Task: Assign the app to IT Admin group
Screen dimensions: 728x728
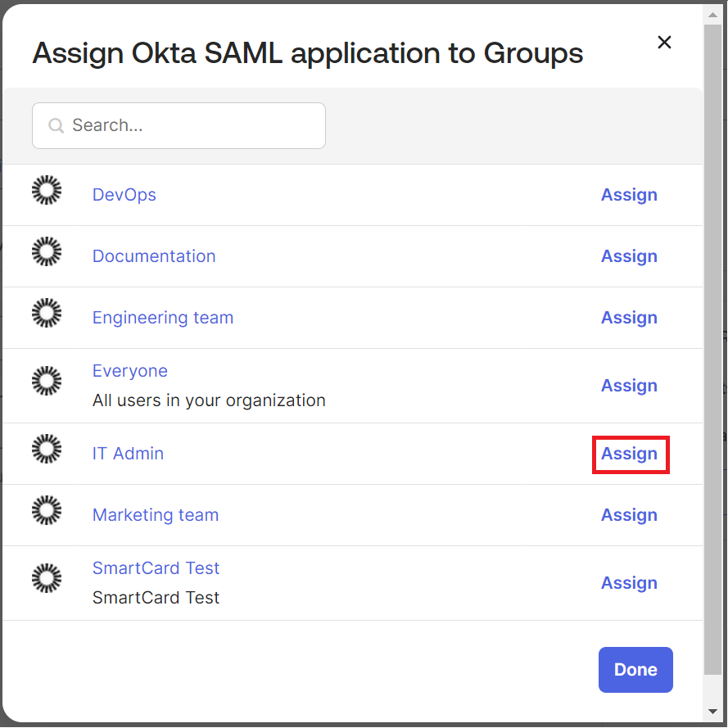Action: [x=629, y=454]
